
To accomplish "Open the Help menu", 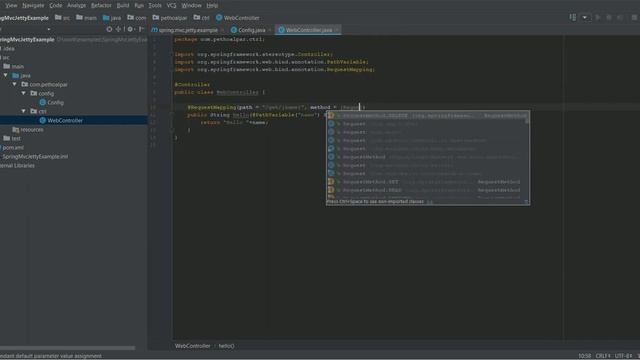I will 212,5.
